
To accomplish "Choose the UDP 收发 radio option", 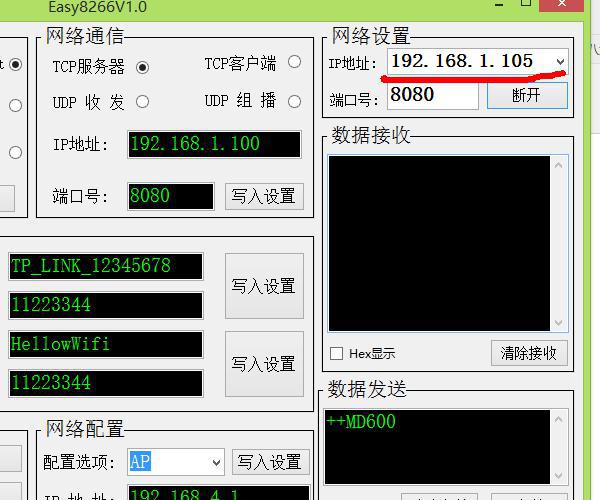I will click(142, 102).
